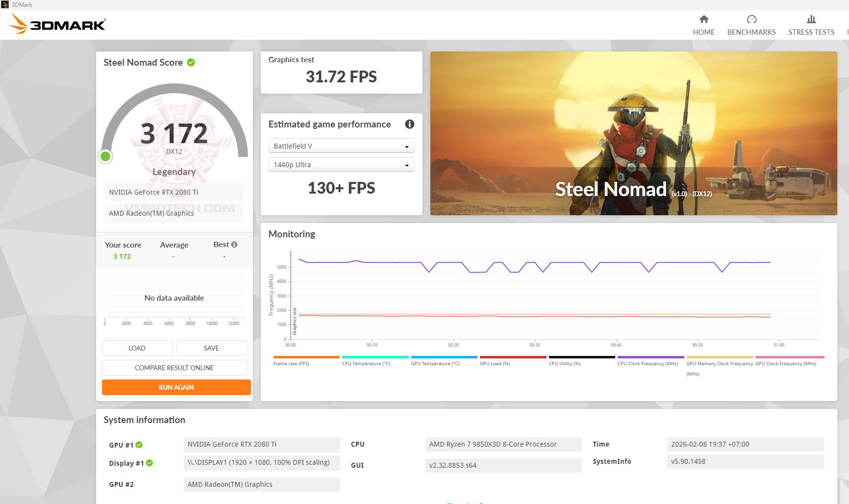Click the System information heading
This screenshot has width=849, height=504.
pos(144,420)
